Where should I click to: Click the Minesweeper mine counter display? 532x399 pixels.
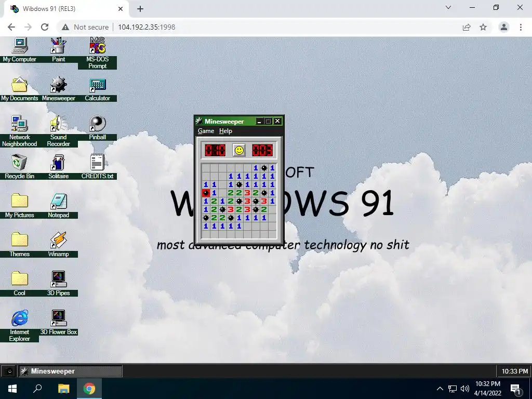215,150
